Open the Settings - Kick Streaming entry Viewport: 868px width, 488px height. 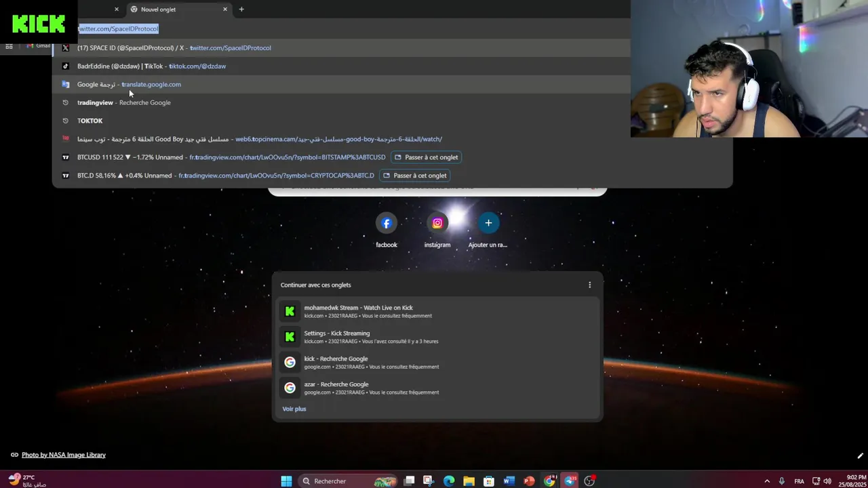[x=437, y=337]
